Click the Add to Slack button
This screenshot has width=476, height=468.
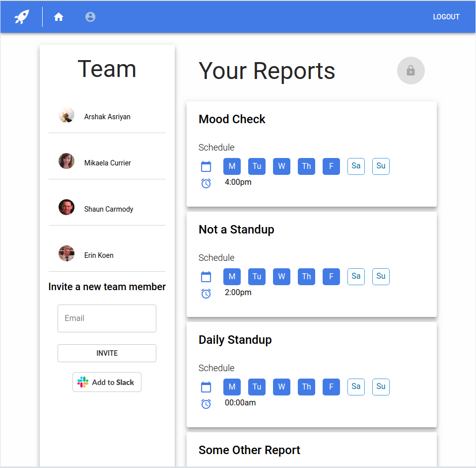click(107, 382)
